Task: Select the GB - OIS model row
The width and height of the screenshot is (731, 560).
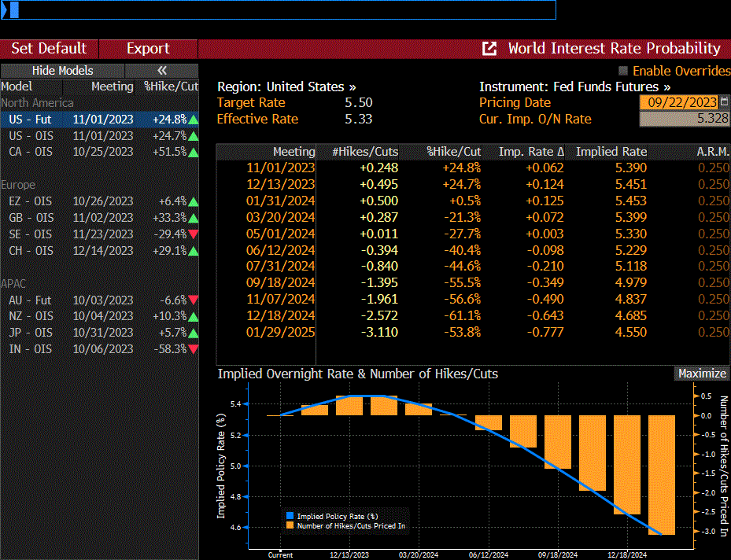Action: pyautogui.click(x=99, y=218)
